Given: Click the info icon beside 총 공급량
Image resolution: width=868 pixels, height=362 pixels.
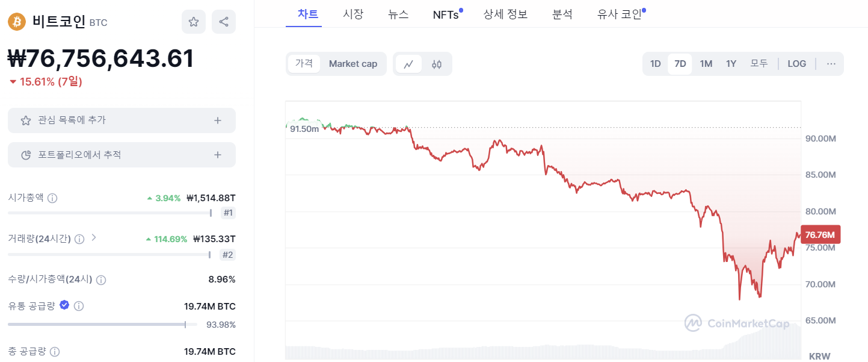Looking at the screenshot, I should click(55, 352).
